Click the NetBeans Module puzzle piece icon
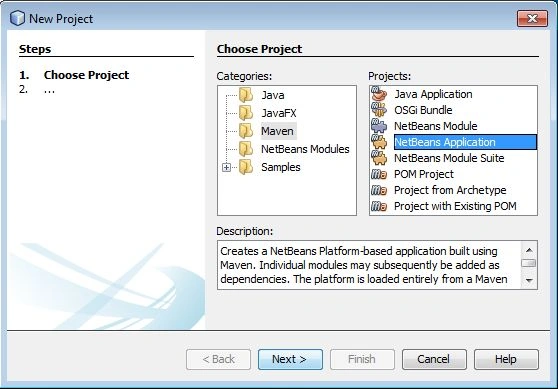Viewport: 558px width, 389px height. pos(379,126)
